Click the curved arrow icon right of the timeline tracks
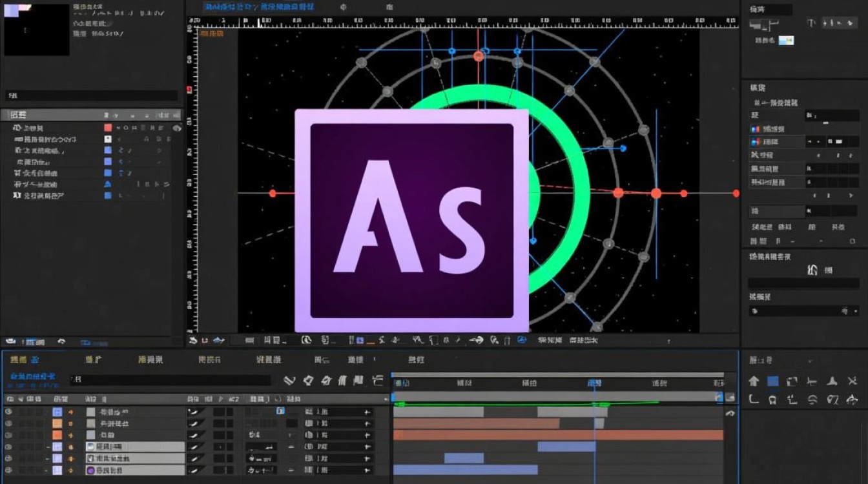This screenshot has height=484, width=868. tap(730, 414)
